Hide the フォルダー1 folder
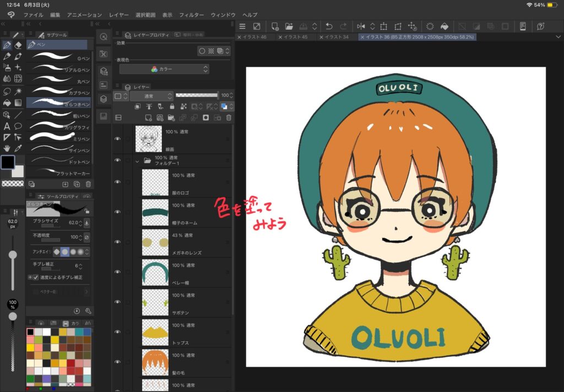This screenshot has height=392, width=564. click(117, 160)
